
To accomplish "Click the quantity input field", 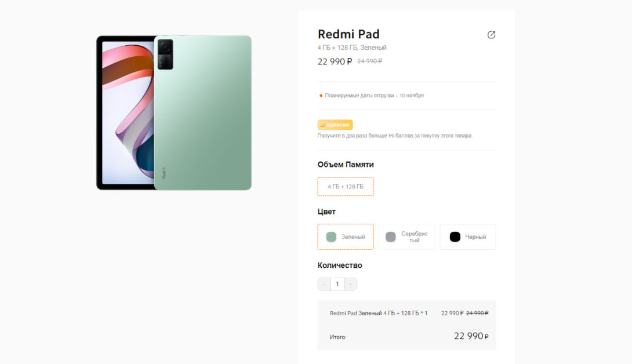I will 337,284.
